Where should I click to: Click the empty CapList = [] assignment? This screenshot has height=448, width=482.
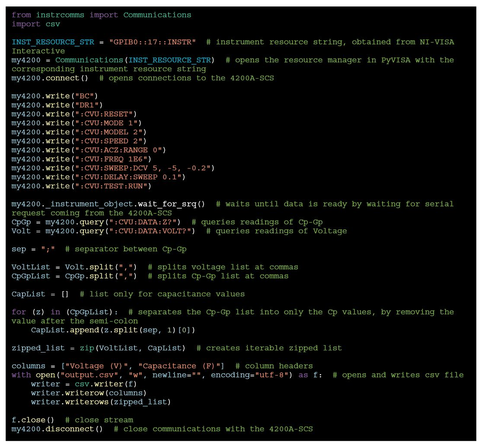pos(40,294)
